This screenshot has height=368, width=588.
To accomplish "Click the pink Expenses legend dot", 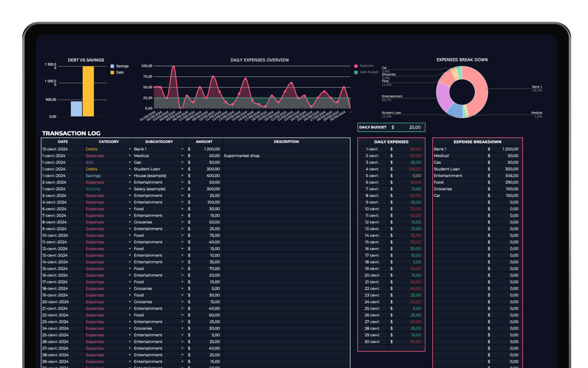I will coord(356,66).
